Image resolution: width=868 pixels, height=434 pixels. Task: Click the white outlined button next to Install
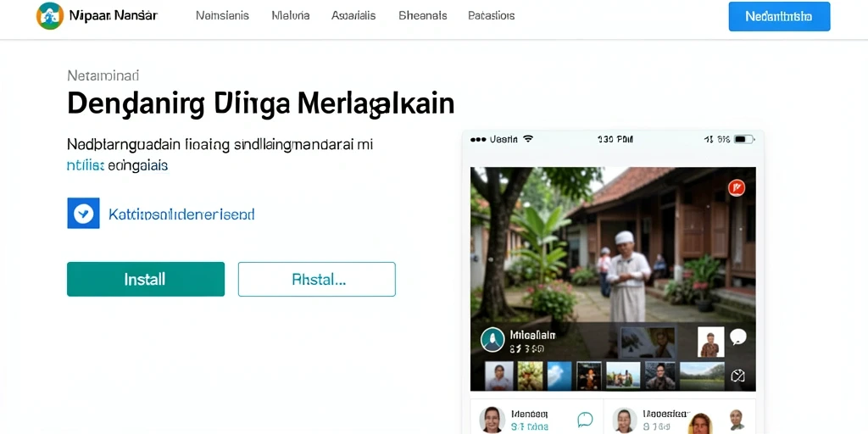coord(317,279)
